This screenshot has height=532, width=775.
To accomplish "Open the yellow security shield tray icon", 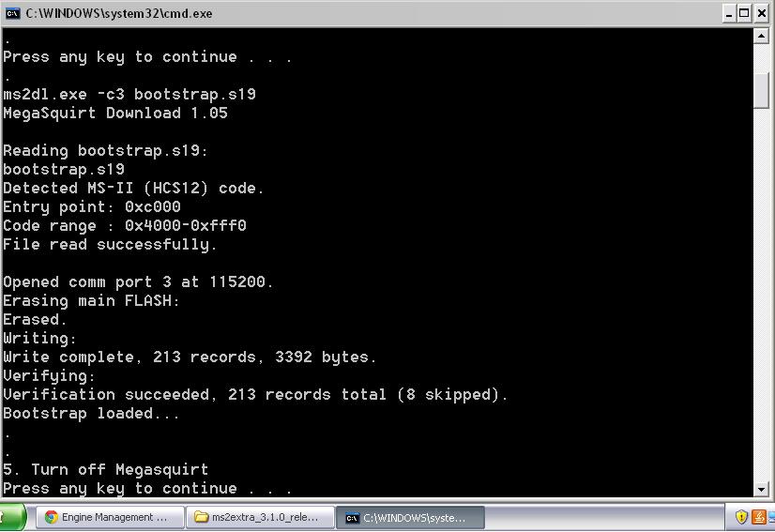I will pyautogui.click(x=741, y=517).
